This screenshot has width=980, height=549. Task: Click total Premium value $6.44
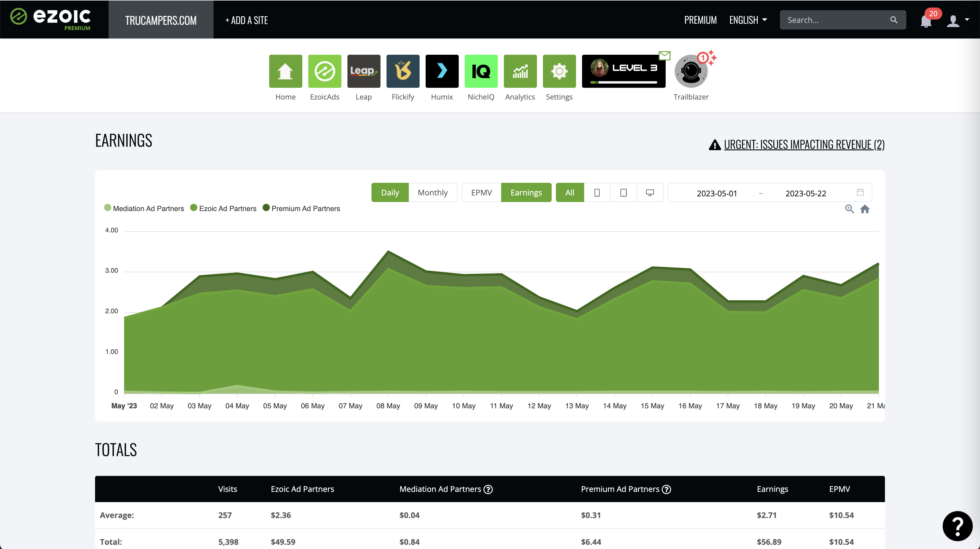pos(591,542)
